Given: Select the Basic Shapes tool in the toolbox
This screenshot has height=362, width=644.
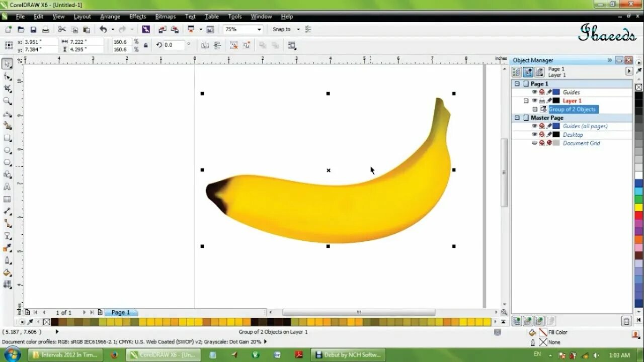Looking at the screenshot, I should [7, 174].
